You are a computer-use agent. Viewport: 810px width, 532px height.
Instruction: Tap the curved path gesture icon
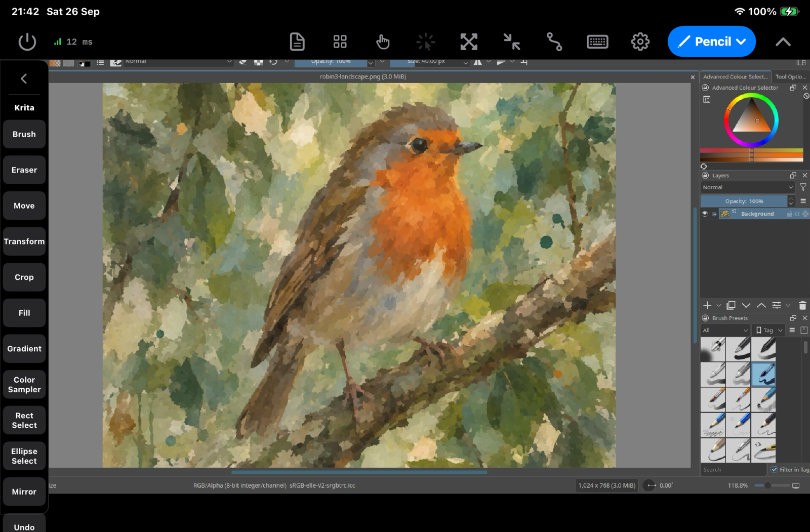pos(554,42)
